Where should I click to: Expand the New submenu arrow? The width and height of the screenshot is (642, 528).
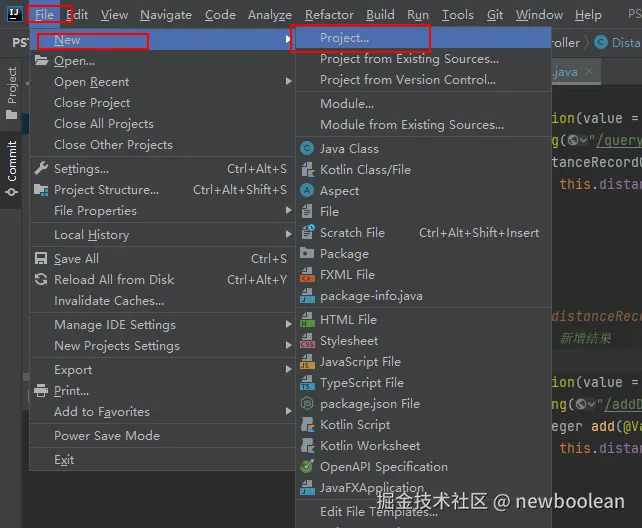tap(288, 39)
